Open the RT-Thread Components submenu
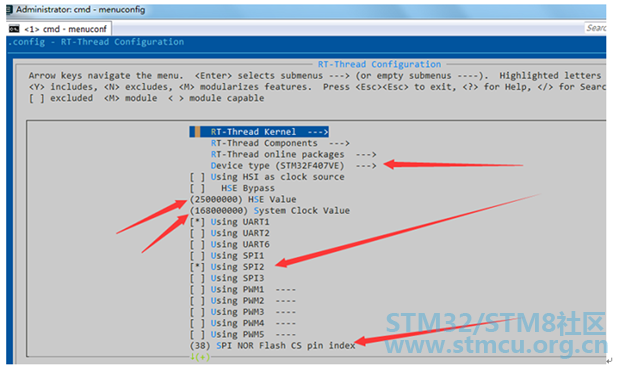 (280, 143)
